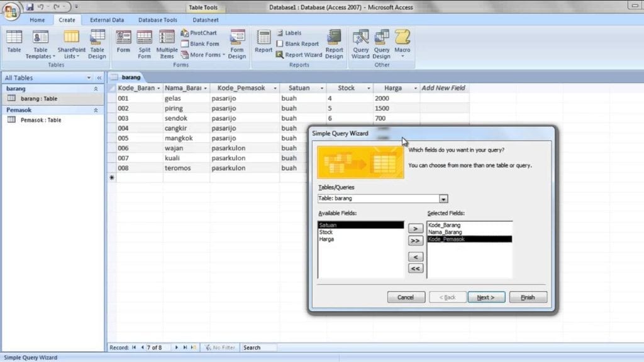Start the Report Wizard
This screenshot has height=362, width=644.
tap(299, 55)
